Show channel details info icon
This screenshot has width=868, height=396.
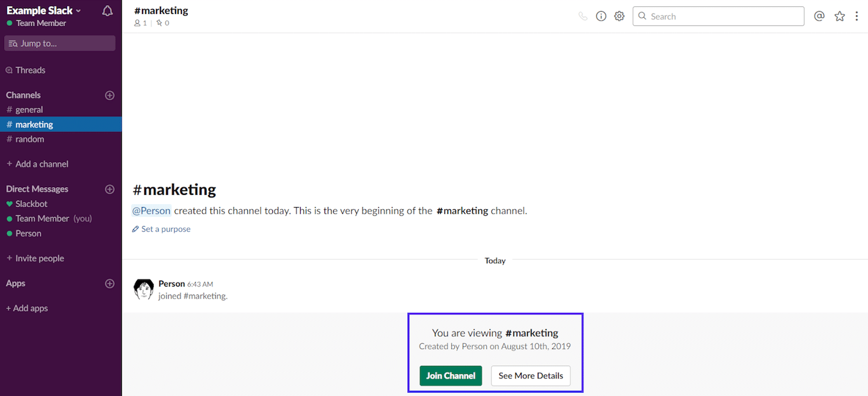click(x=601, y=16)
